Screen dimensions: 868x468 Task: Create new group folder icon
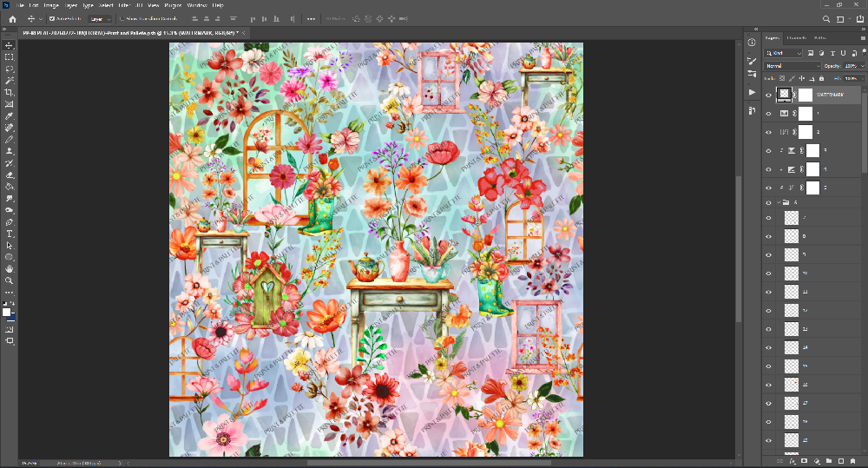point(829,461)
